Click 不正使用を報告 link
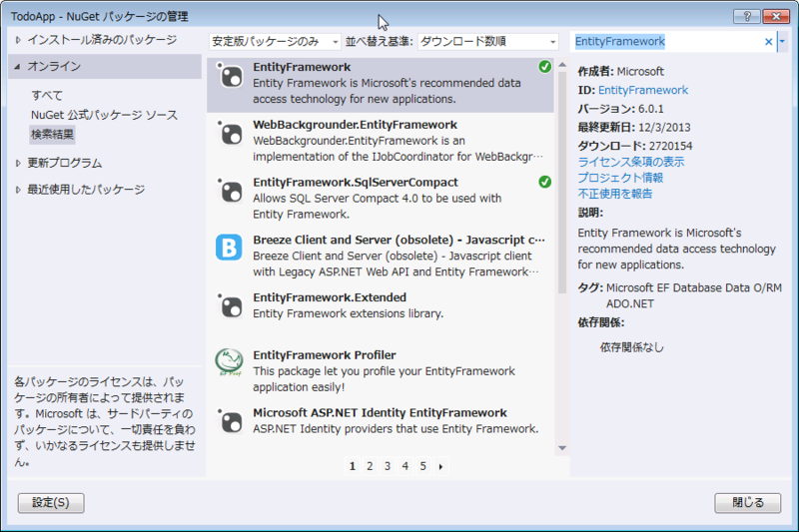 click(x=615, y=194)
